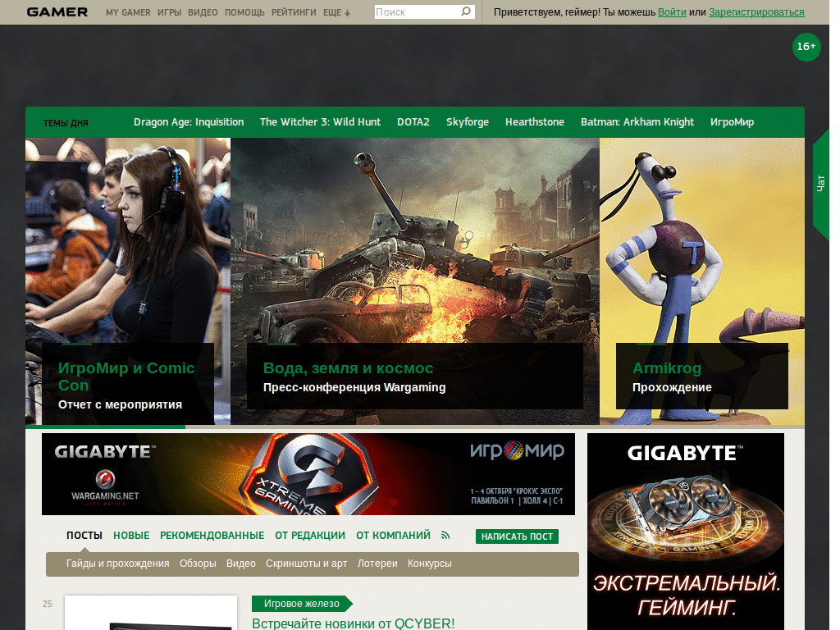Filter by Гайды и прохождения

118,564
